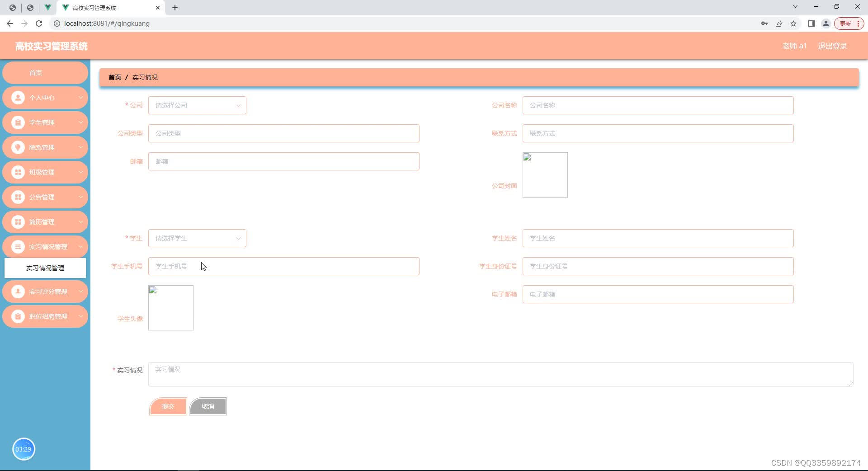The width and height of the screenshot is (868, 471).
Task: Click the address bar URL localhost:8081
Action: click(107, 24)
